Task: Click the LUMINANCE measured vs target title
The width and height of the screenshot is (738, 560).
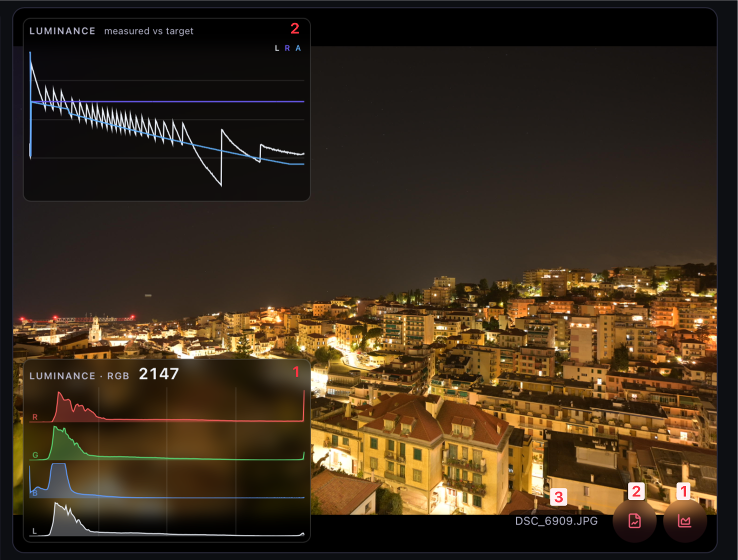Action: (111, 31)
